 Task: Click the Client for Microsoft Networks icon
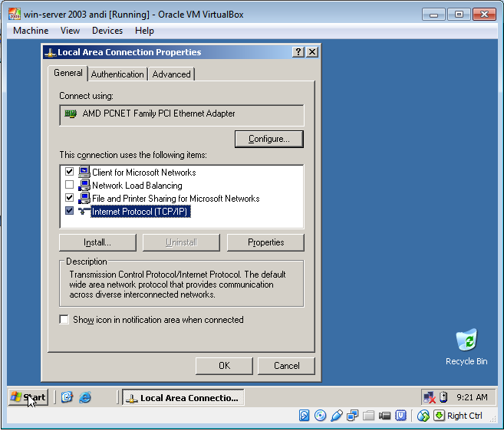tap(84, 172)
